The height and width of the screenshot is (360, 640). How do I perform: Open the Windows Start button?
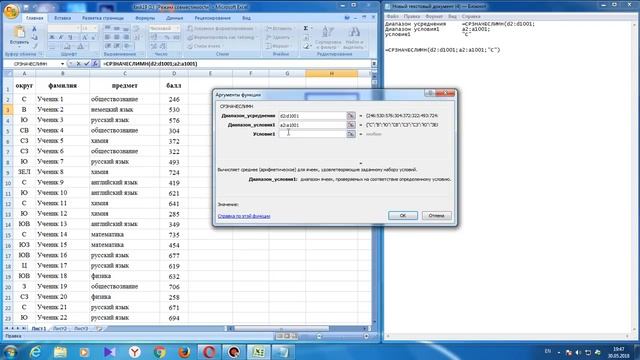pyautogui.click(x=10, y=351)
